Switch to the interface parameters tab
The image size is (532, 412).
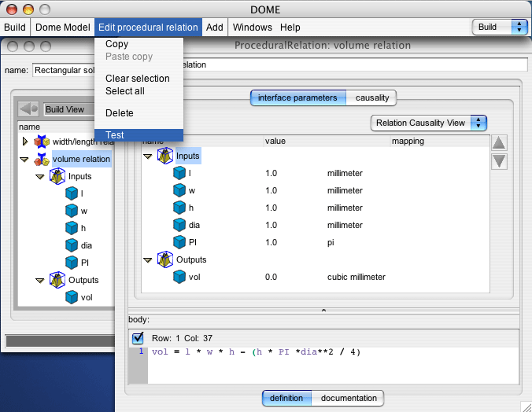297,97
